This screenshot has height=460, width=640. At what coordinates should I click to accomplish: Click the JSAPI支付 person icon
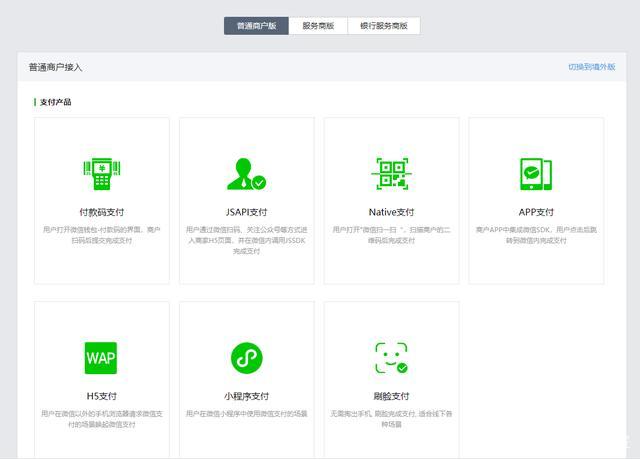coord(246,173)
